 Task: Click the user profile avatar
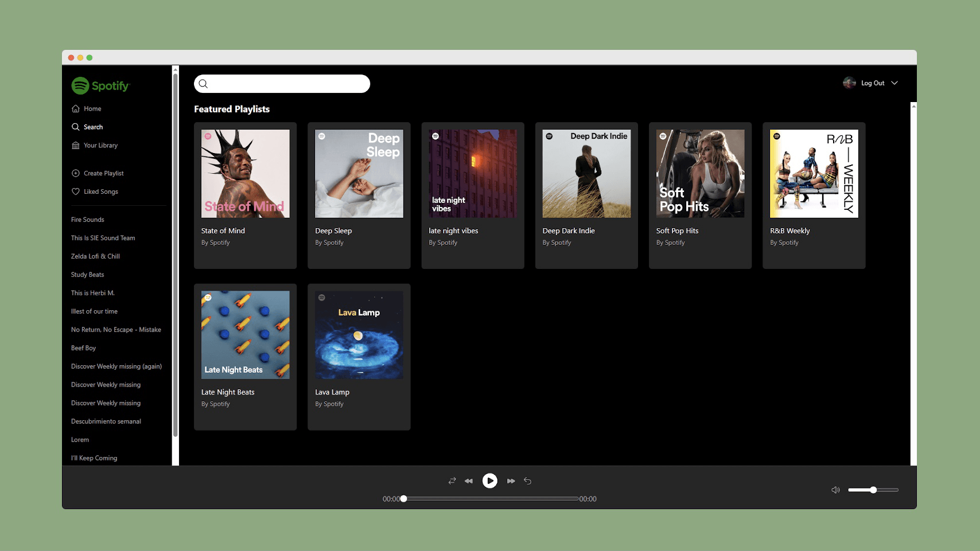tap(849, 83)
